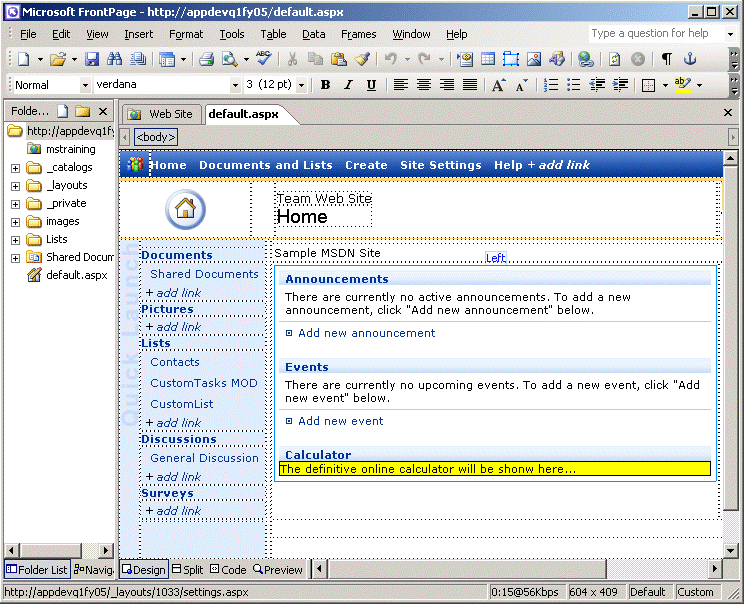Click the Increase Font Size icon

[x=498, y=85]
